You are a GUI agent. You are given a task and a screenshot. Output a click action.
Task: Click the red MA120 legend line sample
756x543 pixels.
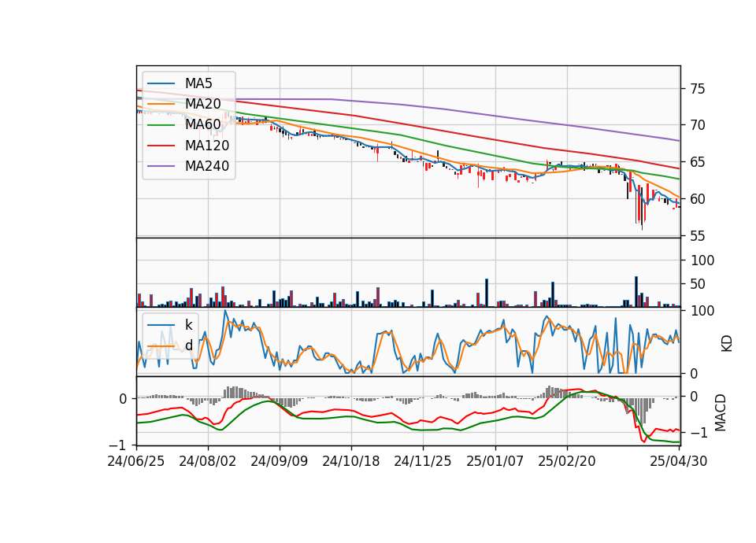[x=161, y=145]
